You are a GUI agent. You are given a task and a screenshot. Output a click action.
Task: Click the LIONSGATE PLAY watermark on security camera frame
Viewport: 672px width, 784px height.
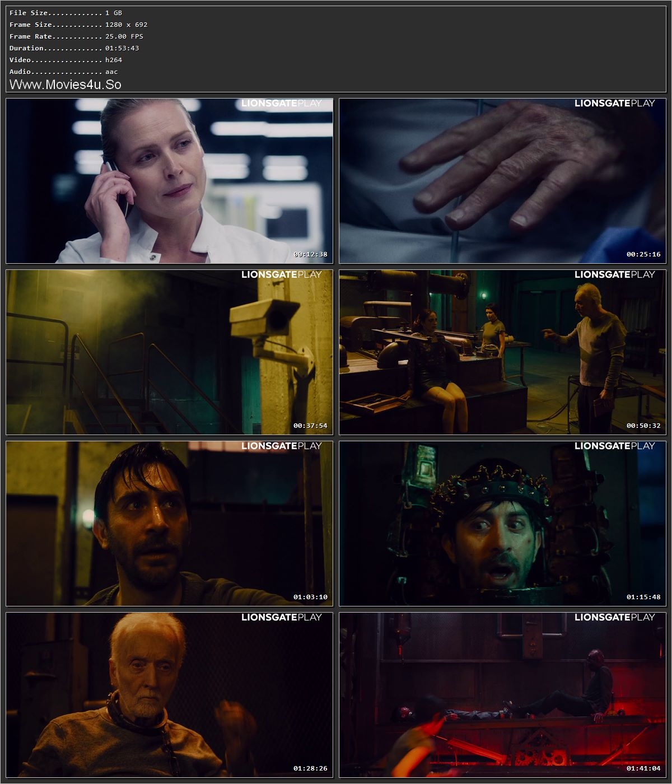[x=282, y=275]
